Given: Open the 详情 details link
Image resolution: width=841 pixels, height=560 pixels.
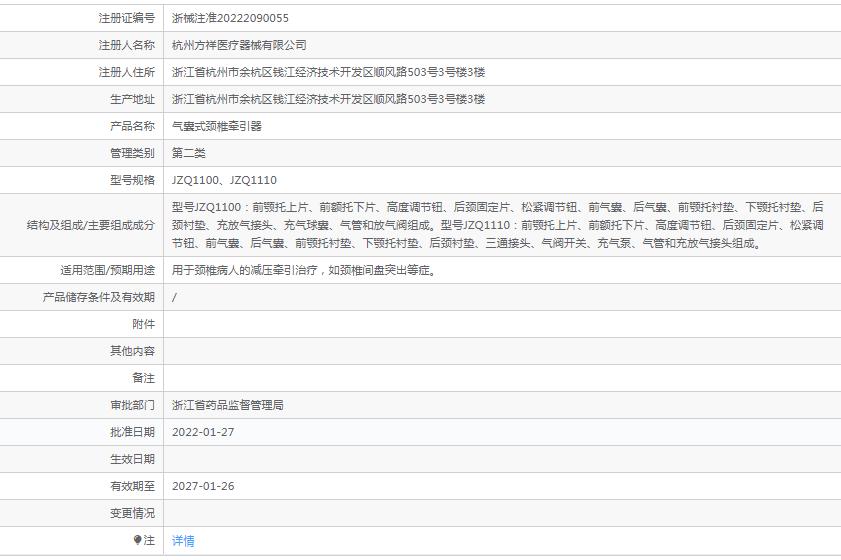Looking at the screenshot, I should (183, 540).
